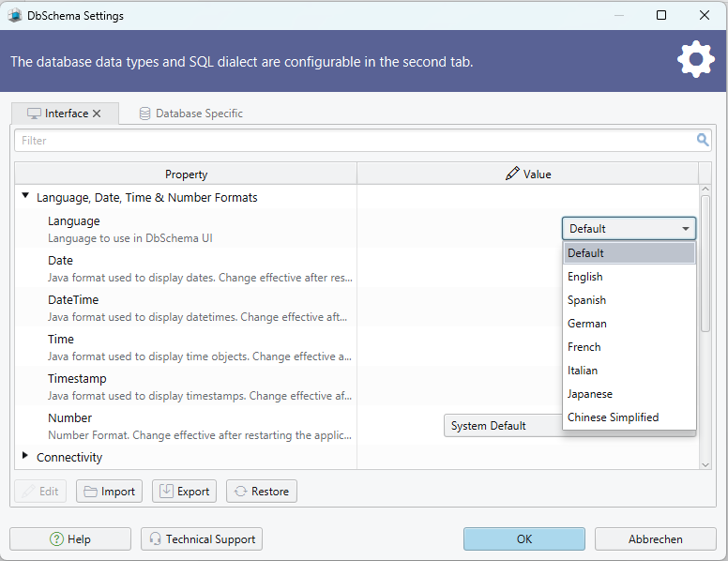
Task: Maximize the DbSchema Settings window
Action: pos(661,15)
